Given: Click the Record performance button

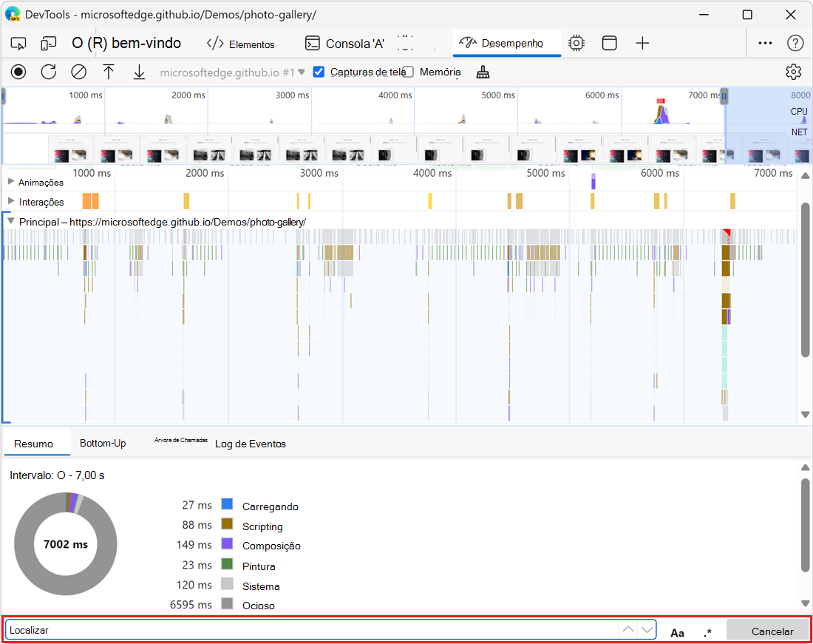Looking at the screenshot, I should point(18,72).
